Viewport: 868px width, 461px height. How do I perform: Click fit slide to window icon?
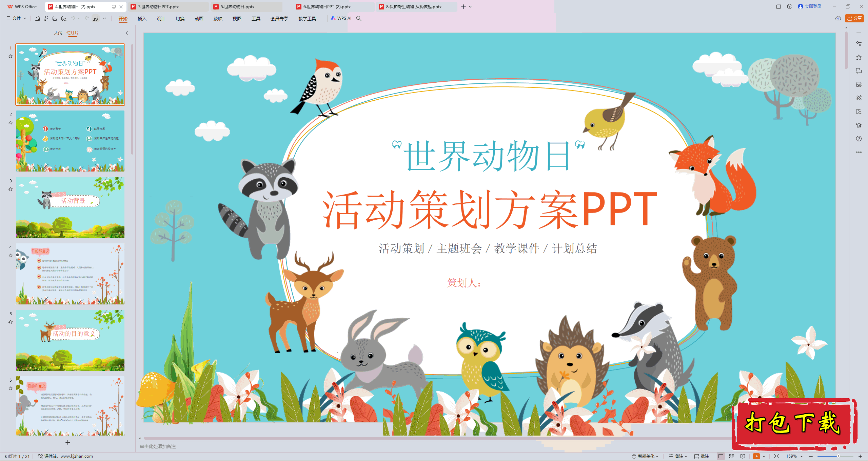(777, 456)
